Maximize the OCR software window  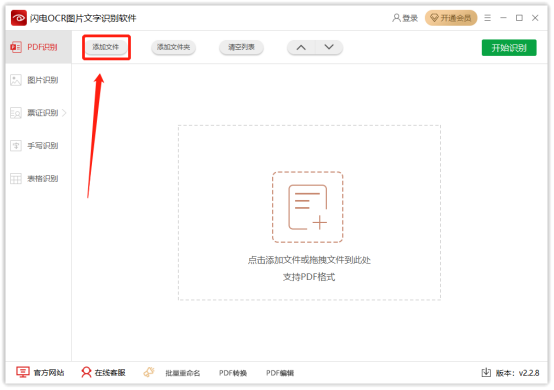(x=519, y=18)
